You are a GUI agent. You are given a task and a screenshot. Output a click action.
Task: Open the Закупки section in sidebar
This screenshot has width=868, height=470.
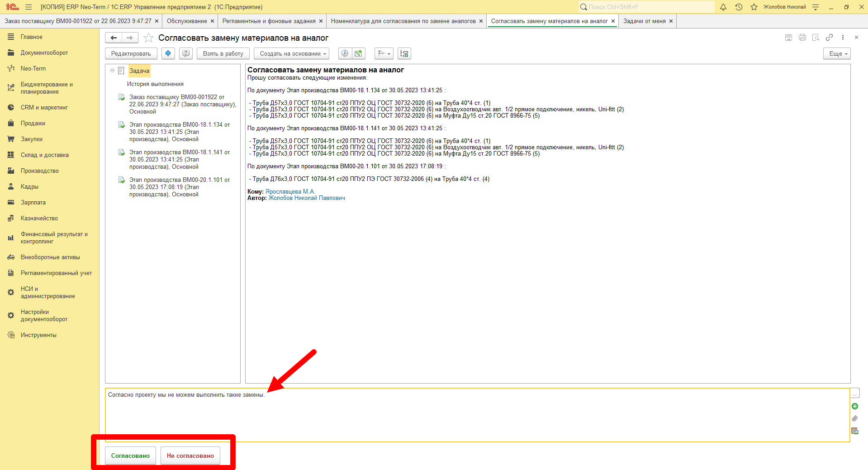point(32,139)
